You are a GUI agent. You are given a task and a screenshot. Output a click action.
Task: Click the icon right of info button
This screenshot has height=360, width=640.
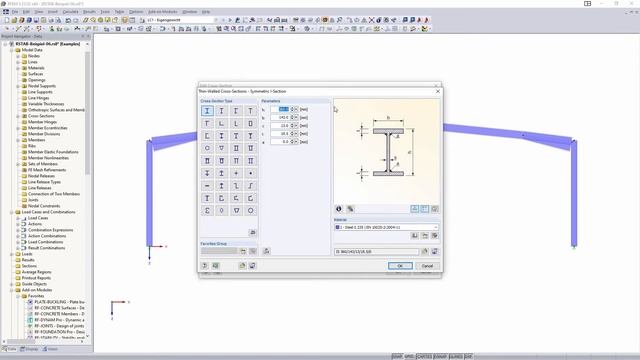350,209
